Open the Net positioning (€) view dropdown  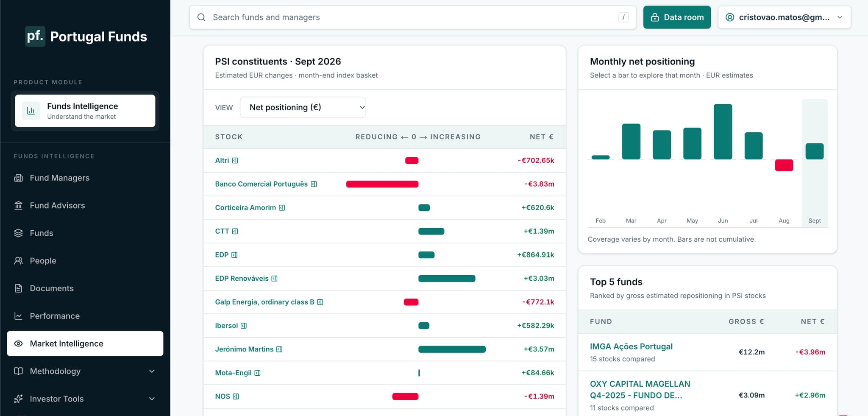(x=303, y=107)
